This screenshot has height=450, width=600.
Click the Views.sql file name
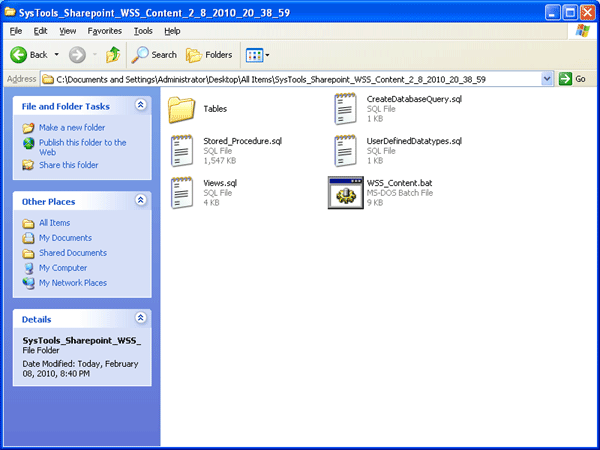(x=220, y=183)
